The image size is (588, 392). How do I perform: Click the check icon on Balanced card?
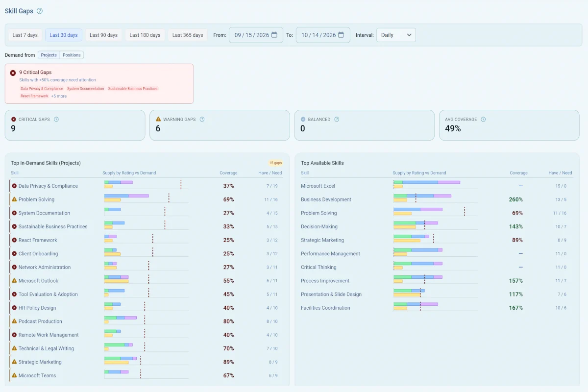click(303, 119)
